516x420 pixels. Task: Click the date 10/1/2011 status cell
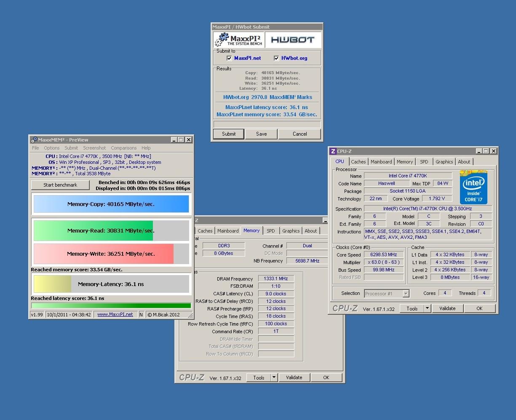click(69, 314)
